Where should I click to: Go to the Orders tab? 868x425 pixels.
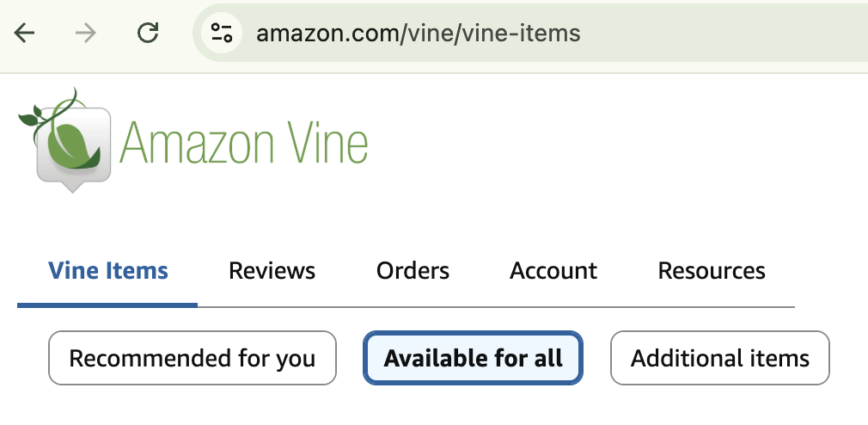(413, 271)
